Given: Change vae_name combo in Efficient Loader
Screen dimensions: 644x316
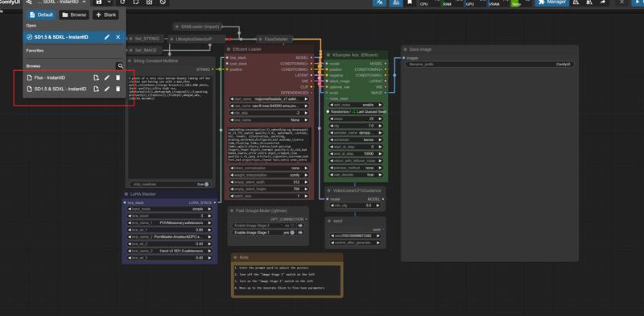Looking at the screenshot, I should pos(269,106).
